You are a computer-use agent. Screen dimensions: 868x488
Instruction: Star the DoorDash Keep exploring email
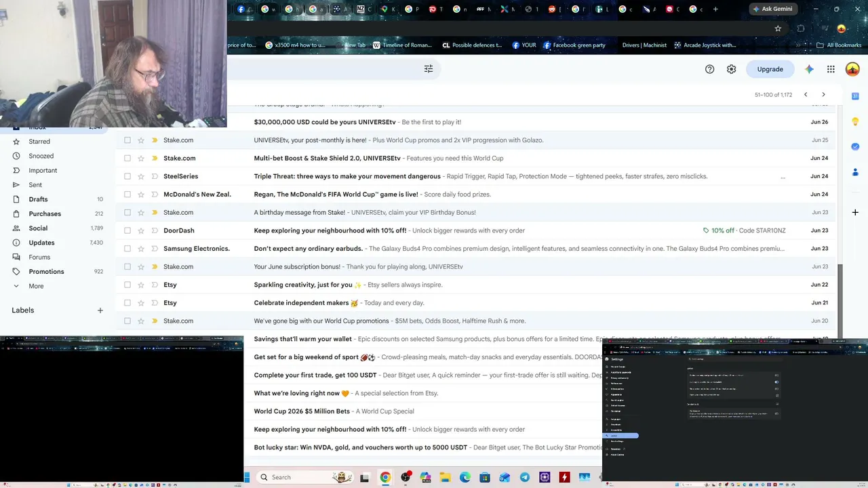(x=141, y=230)
